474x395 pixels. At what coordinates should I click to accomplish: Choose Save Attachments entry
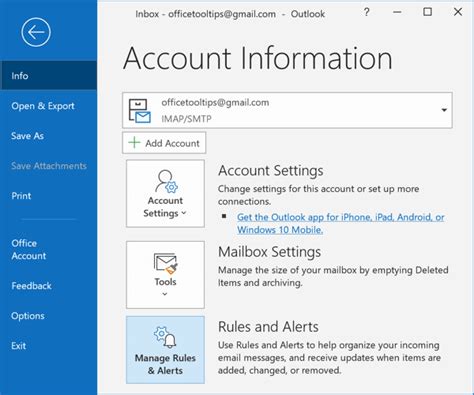point(48,166)
